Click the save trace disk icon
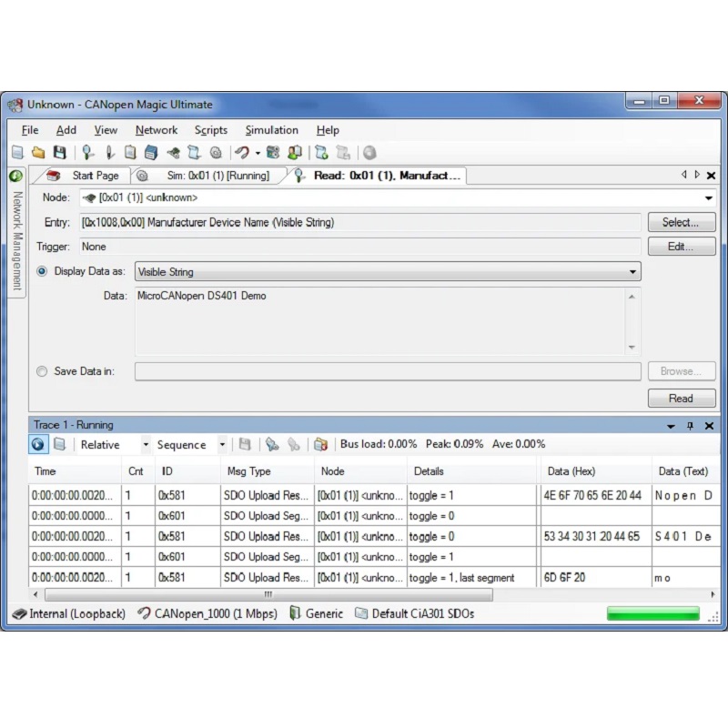 click(x=245, y=444)
